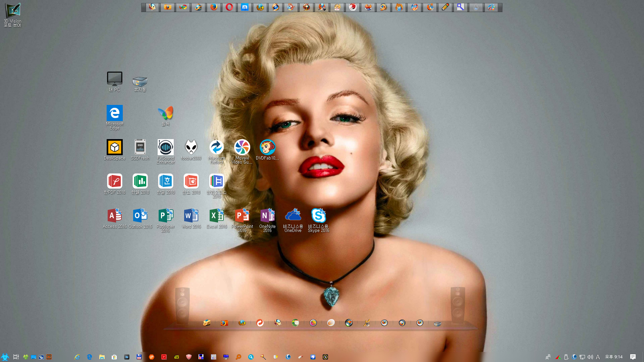This screenshot has width=644, height=362.
Task: Launch FxSound Enhancer shortcut
Action: pyautogui.click(x=166, y=152)
